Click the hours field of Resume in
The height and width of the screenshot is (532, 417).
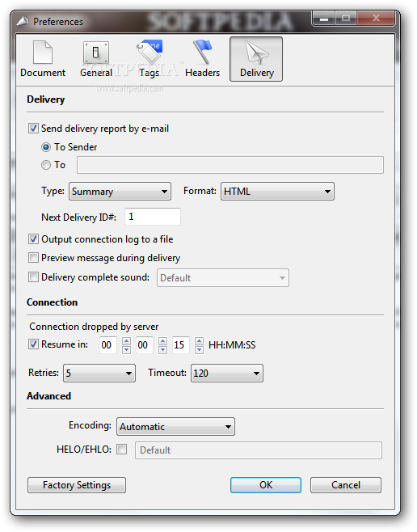click(x=108, y=345)
